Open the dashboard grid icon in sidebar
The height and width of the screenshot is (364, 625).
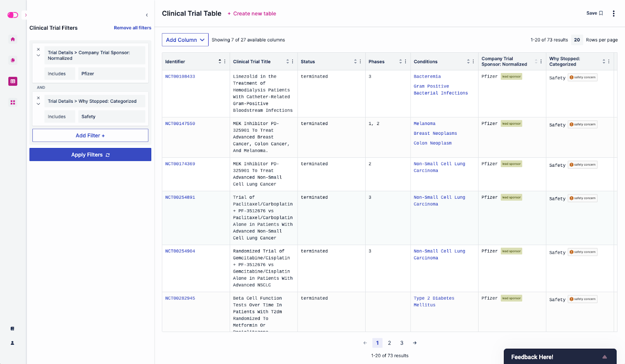[x=13, y=102]
